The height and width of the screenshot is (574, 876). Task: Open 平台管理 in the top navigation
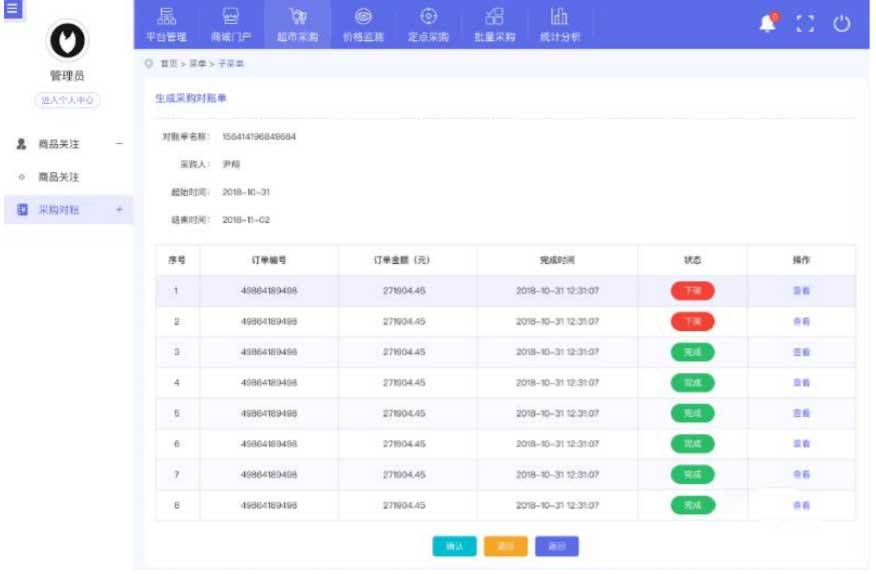tap(167, 24)
